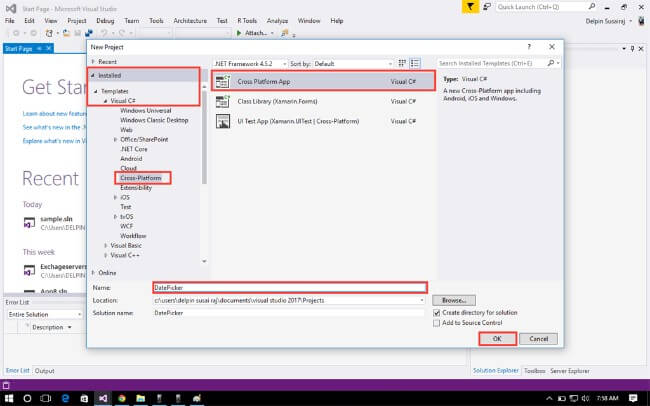Viewport: 650px width, 406px height.
Task: Switch templates to medium icons list view
Action: tap(415, 63)
